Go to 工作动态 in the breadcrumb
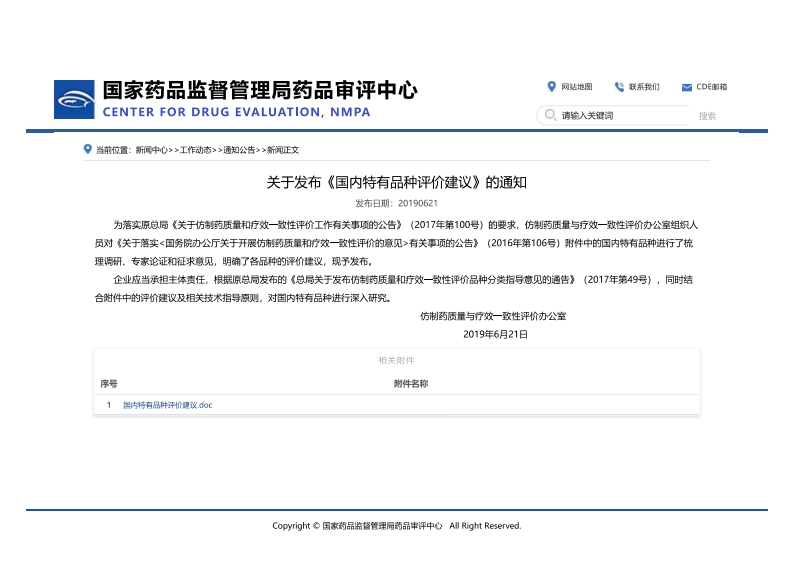793x561 pixels. [196, 150]
